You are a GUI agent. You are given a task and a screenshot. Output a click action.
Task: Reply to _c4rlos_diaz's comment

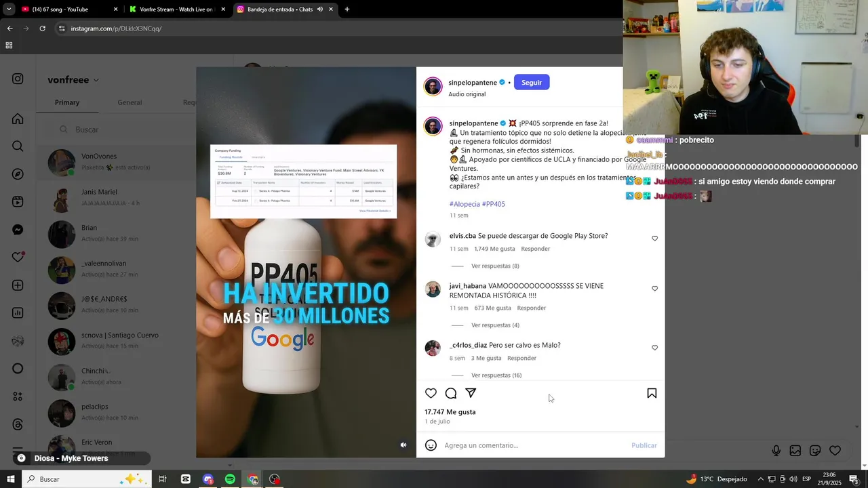[x=522, y=359]
